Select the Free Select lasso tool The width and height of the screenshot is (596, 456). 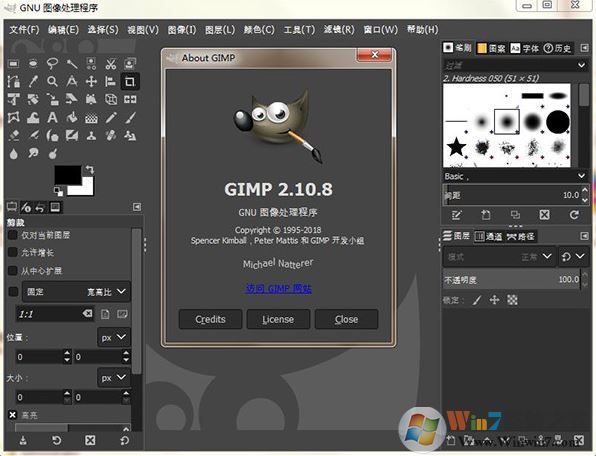coord(52,63)
